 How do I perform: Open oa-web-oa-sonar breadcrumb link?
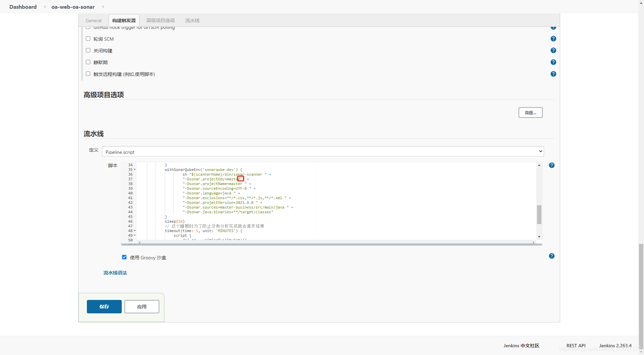[73, 7]
